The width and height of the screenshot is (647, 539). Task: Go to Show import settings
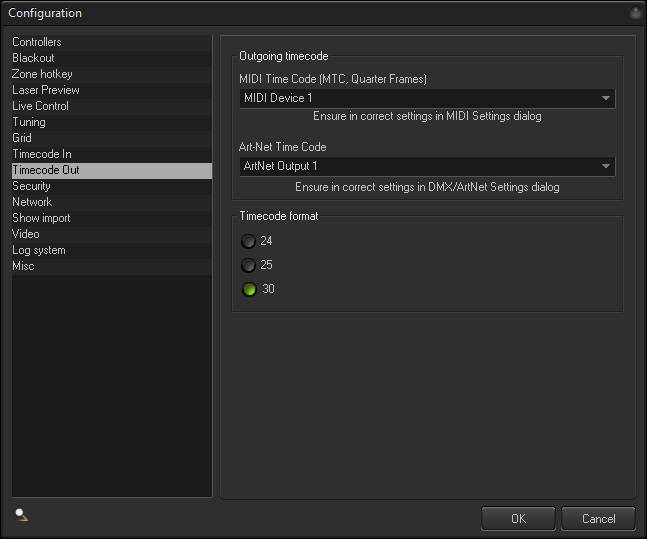click(41, 218)
